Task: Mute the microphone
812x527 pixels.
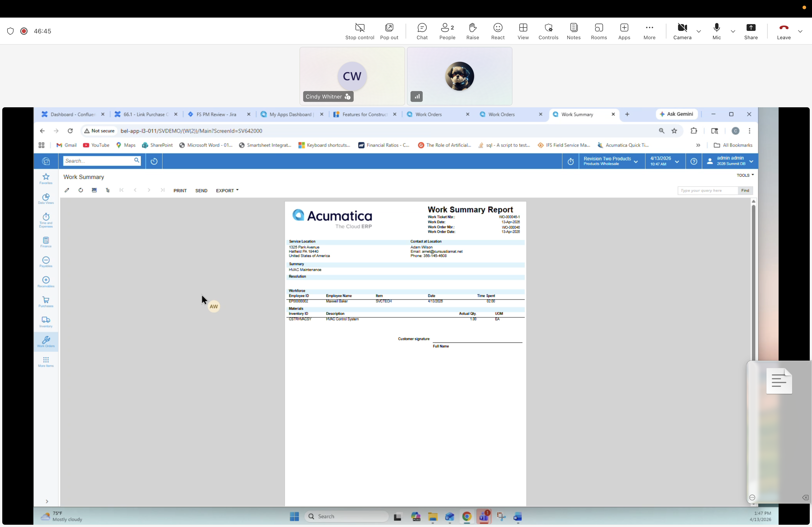Action: (716, 31)
